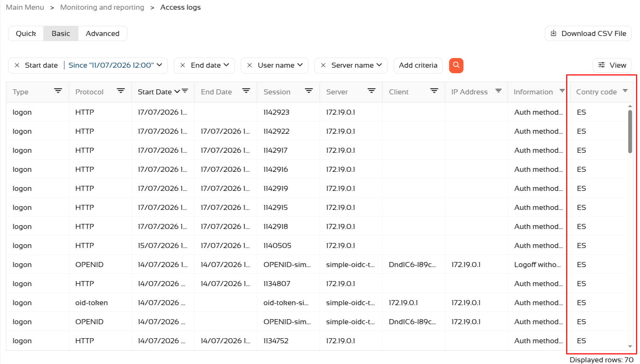This screenshot has width=640, height=364.
Task: Click oid-token protocol cell
Action: (100, 303)
